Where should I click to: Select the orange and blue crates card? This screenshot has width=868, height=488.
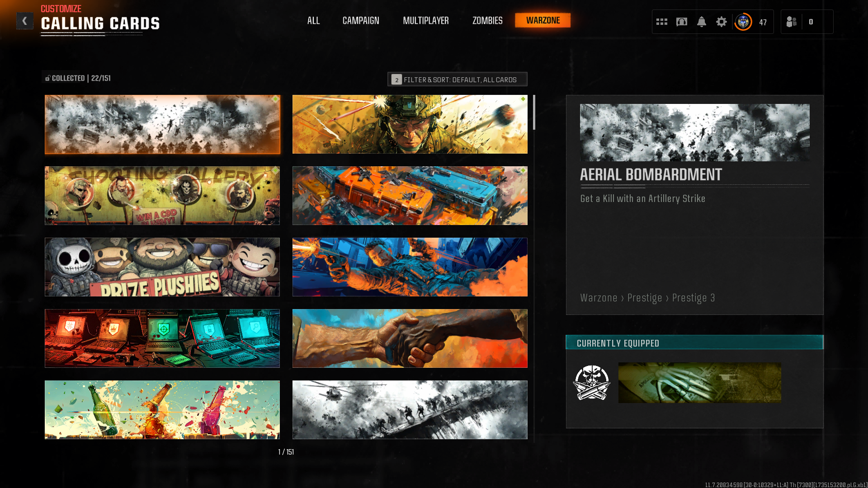pyautogui.click(x=410, y=196)
